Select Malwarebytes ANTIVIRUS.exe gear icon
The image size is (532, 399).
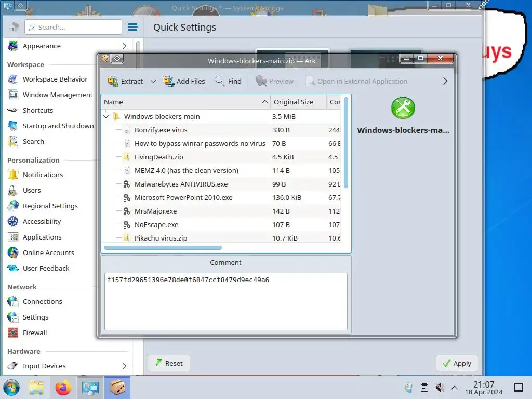(x=127, y=184)
